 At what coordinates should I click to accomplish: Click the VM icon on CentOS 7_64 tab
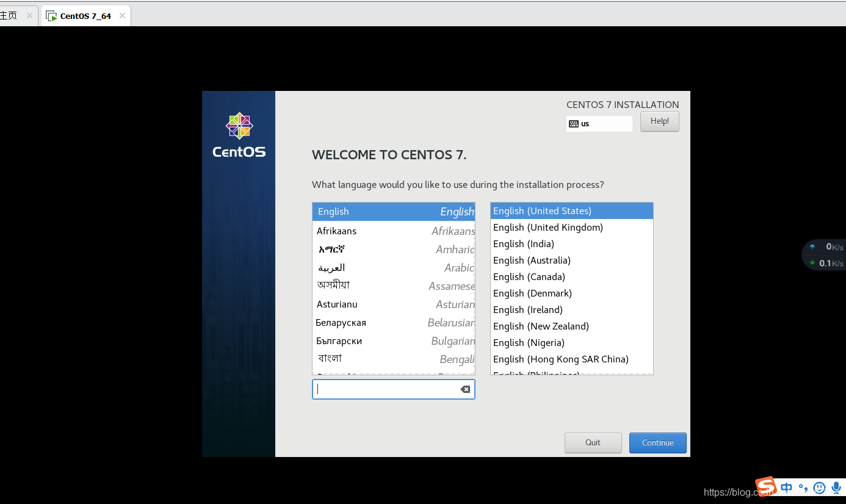pyautogui.click(x=51, y=16)
